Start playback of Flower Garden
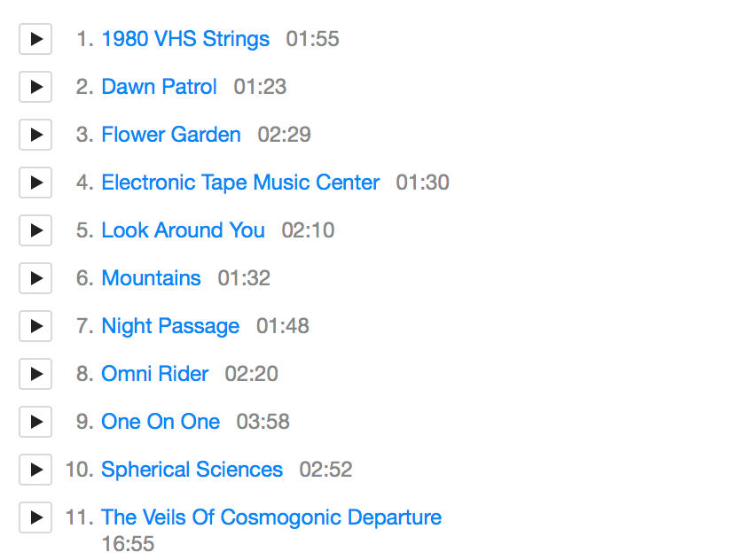The height and width of the screenshot is (560, 729). (x=35, y=135)
